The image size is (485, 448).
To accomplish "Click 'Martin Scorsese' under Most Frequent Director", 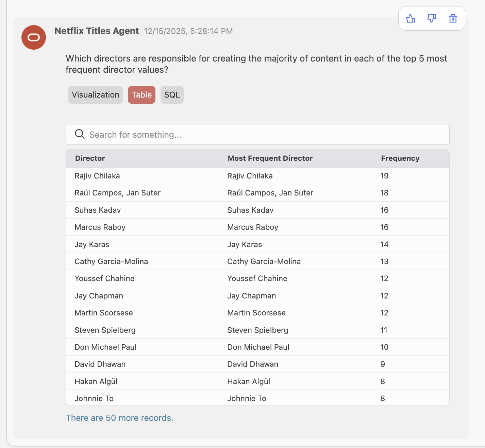I will [x=256, y=313].
